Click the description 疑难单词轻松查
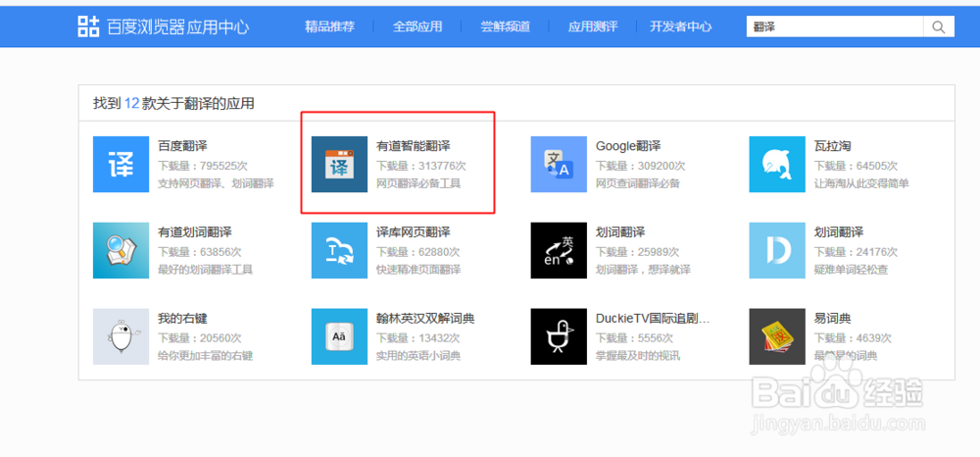The image size is (980, 457). pyautogui.click(x=851, y=270)
